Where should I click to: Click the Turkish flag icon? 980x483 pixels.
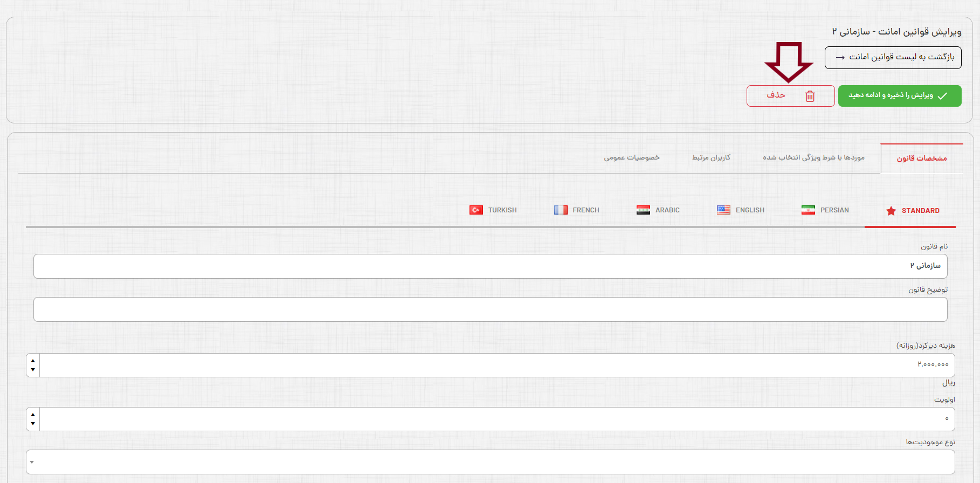(x=476, y=210)
